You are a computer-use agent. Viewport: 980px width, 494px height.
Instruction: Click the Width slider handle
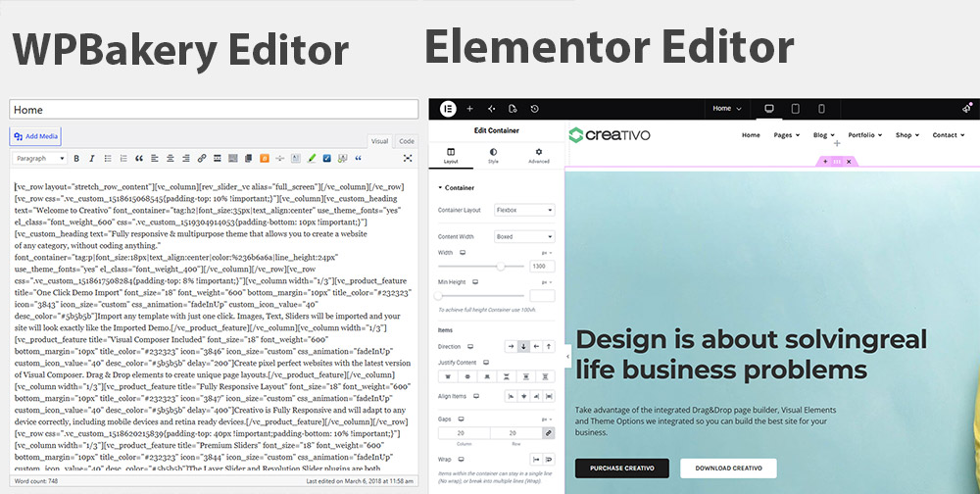click(501, 267)
